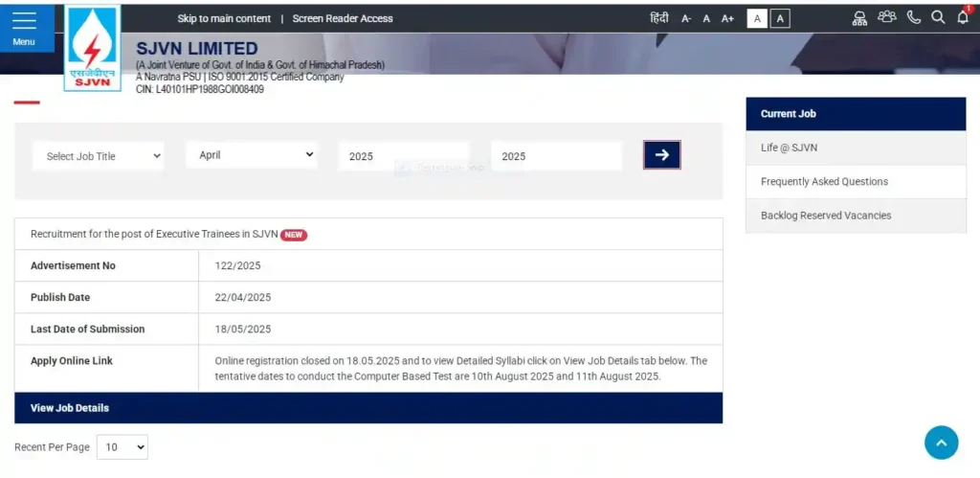Click the Executive Trainees recruitment title
Screen dimensions: 980x478
154,234
